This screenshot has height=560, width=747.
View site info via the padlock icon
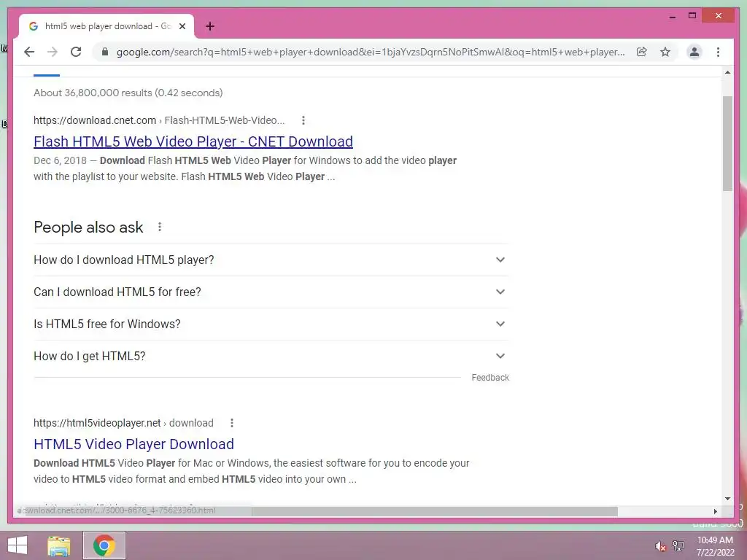[105, 52]
